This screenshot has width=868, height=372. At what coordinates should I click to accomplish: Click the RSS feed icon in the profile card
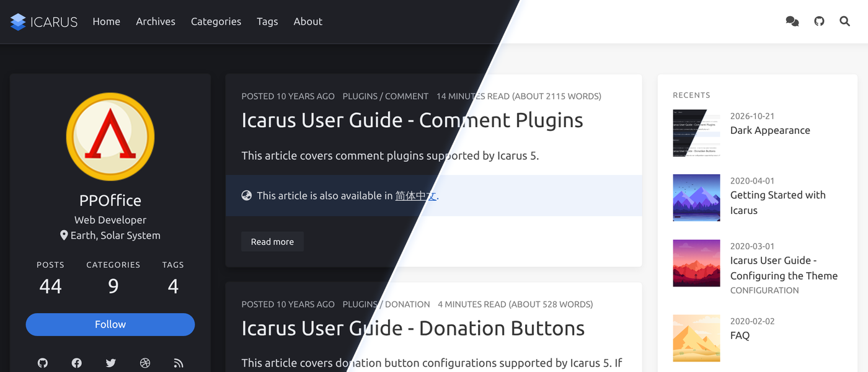coord(179,363)
